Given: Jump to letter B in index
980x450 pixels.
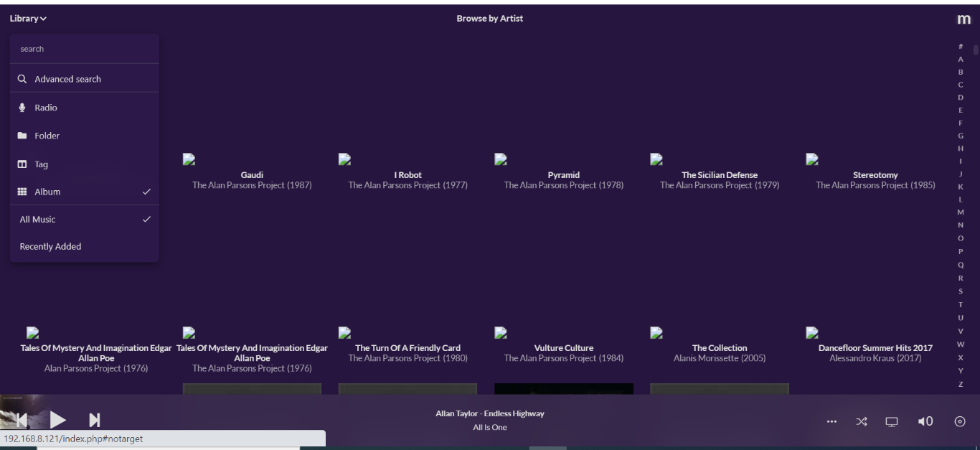Looking at the screenshot, I should pos(961,72).
